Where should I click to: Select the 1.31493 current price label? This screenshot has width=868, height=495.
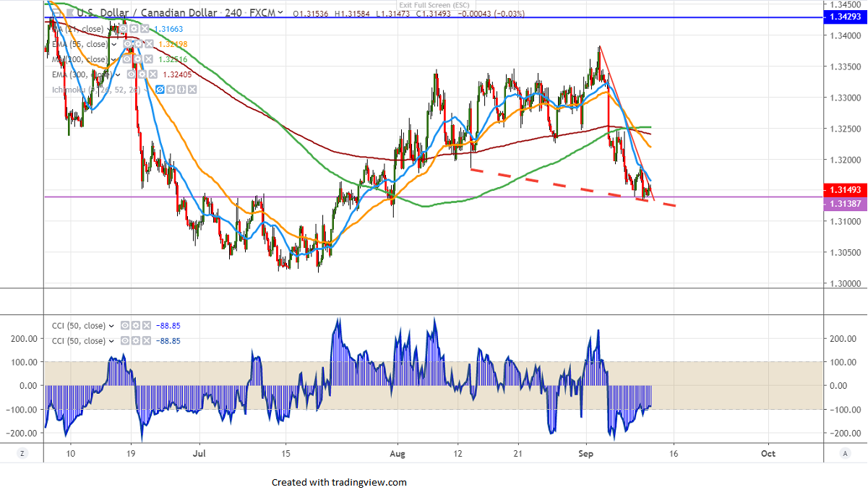coord(844,190)
